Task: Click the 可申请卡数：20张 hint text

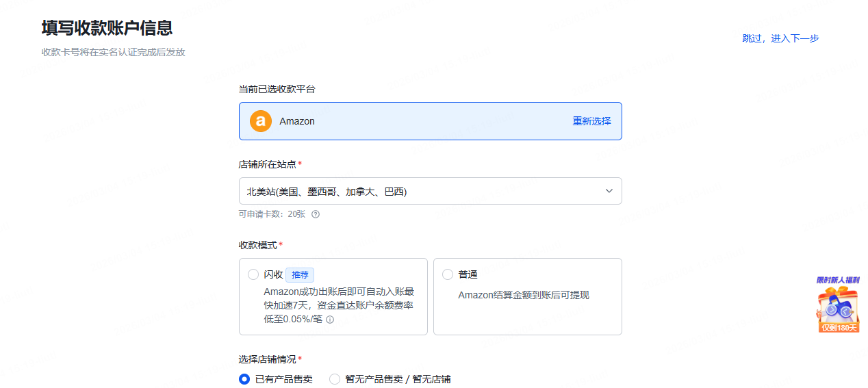Action: (272, 214)
